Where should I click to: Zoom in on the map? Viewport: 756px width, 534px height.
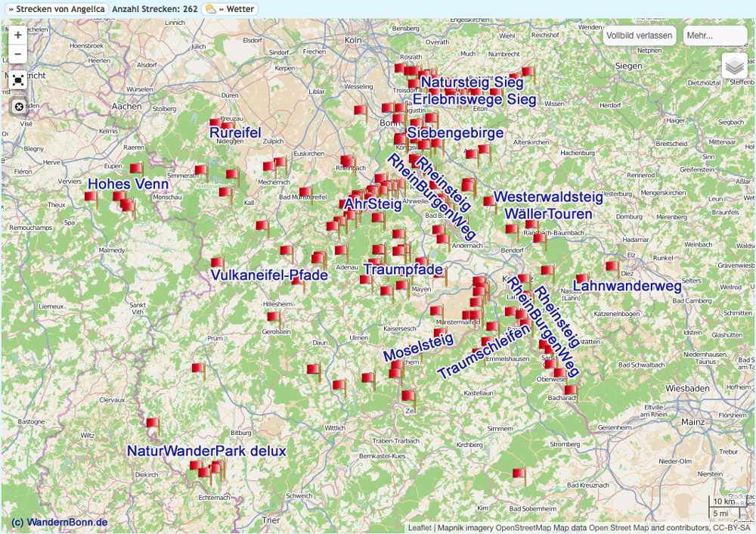[18, 35]
